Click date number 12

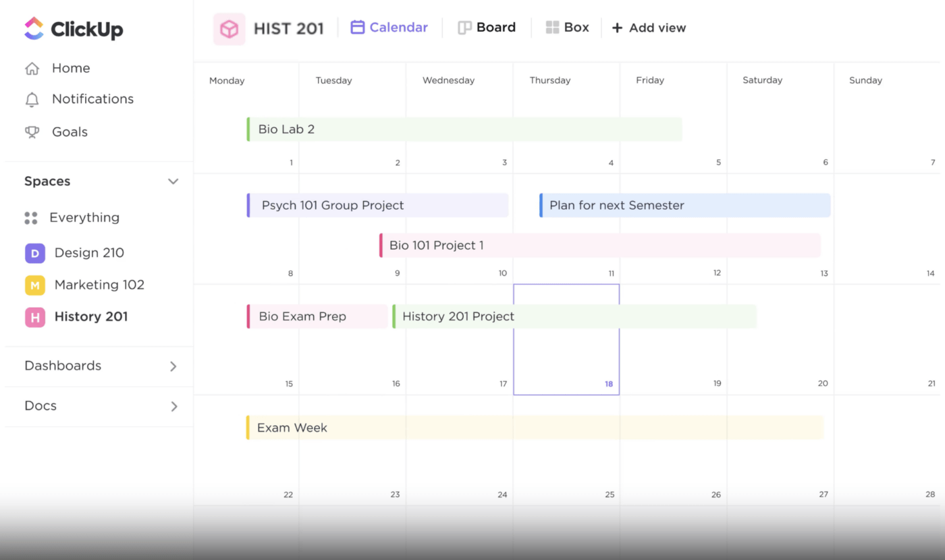(x=717, y=273)
